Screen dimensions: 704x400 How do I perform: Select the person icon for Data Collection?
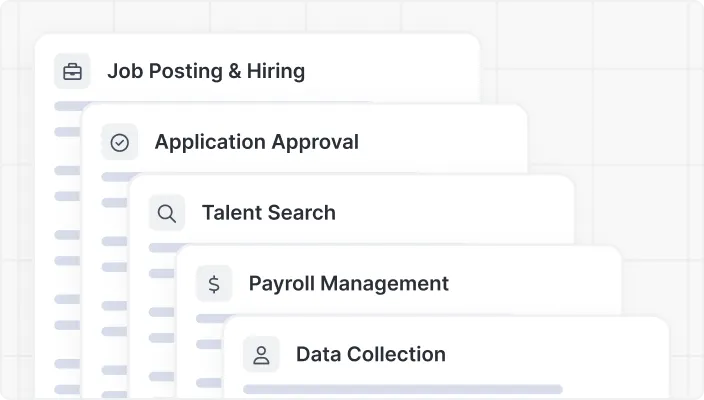[261, 355]
